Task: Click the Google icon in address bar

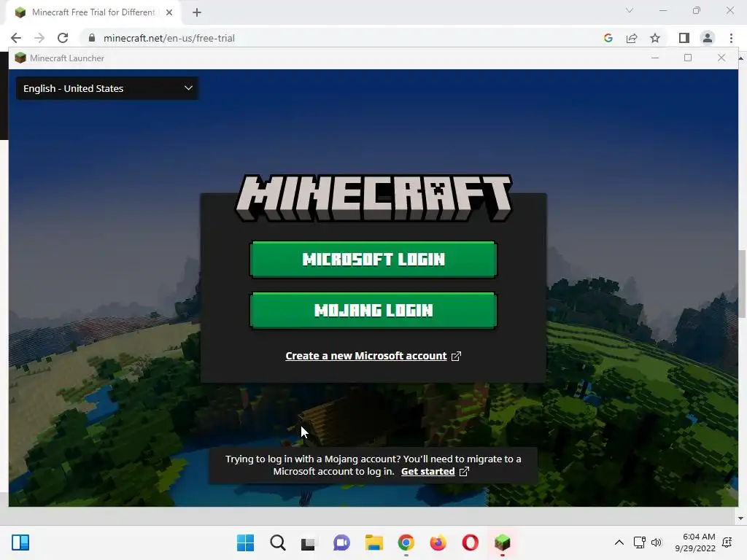Action: [608, 38]
